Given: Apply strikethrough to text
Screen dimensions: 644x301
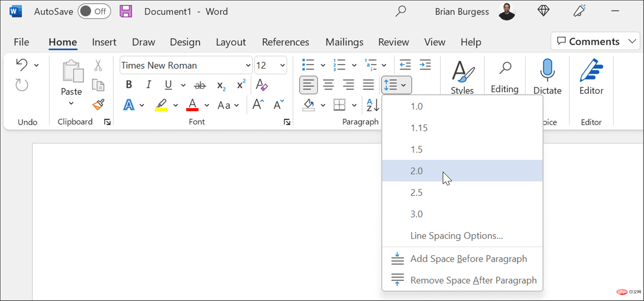Looking at the screenshot, I should 200,85.
